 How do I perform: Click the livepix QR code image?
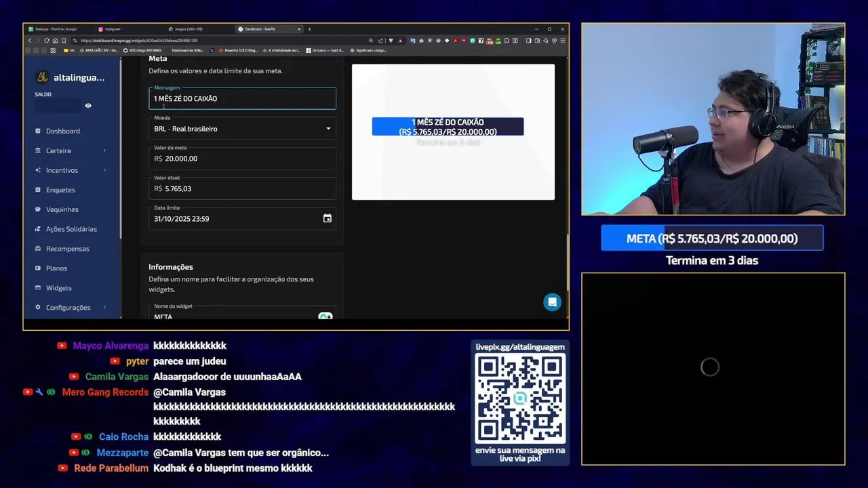click(520, 399)
